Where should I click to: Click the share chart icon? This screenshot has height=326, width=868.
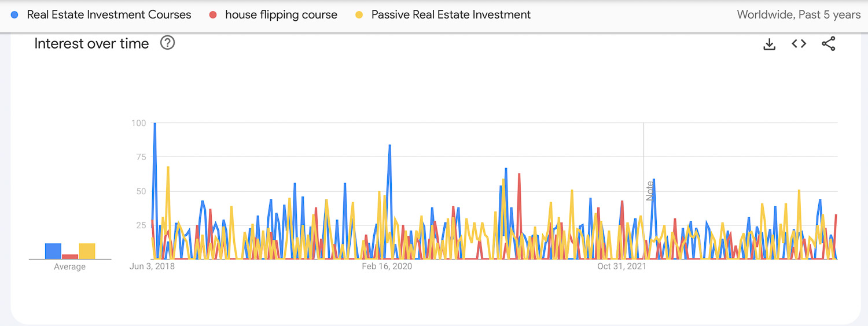click(829, 44)
